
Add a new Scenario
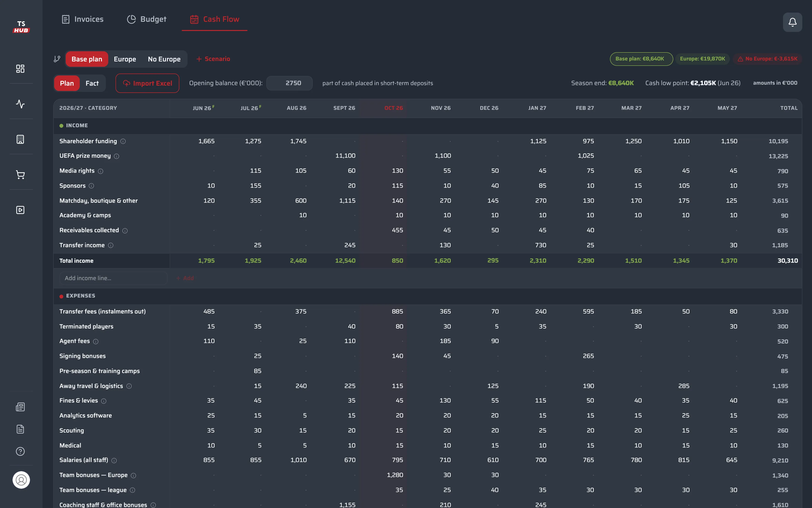(213, 59)
